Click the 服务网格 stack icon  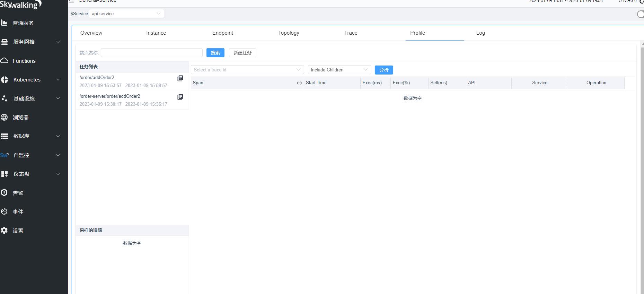[5, 42]
